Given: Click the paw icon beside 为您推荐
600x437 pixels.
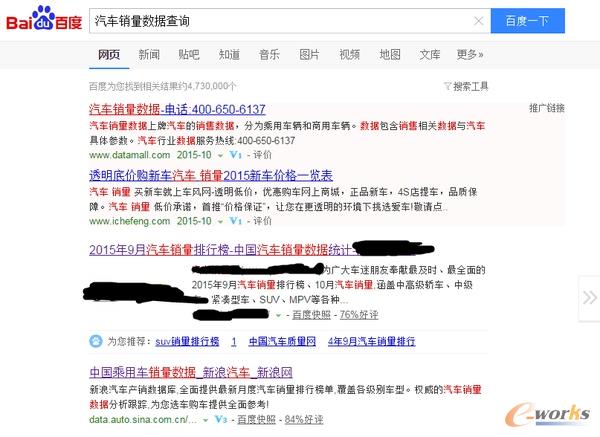Looking at the screenshot, I should tap(96, 341).
